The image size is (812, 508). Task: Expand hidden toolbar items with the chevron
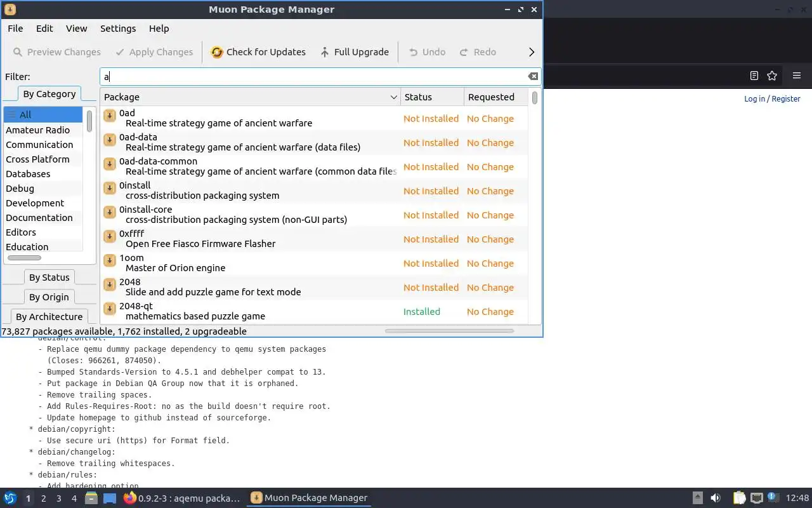532,52
